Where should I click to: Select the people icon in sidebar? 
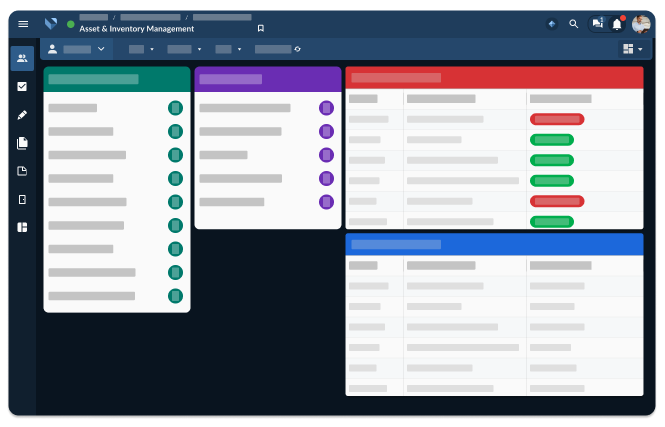(x=22, y=58)
